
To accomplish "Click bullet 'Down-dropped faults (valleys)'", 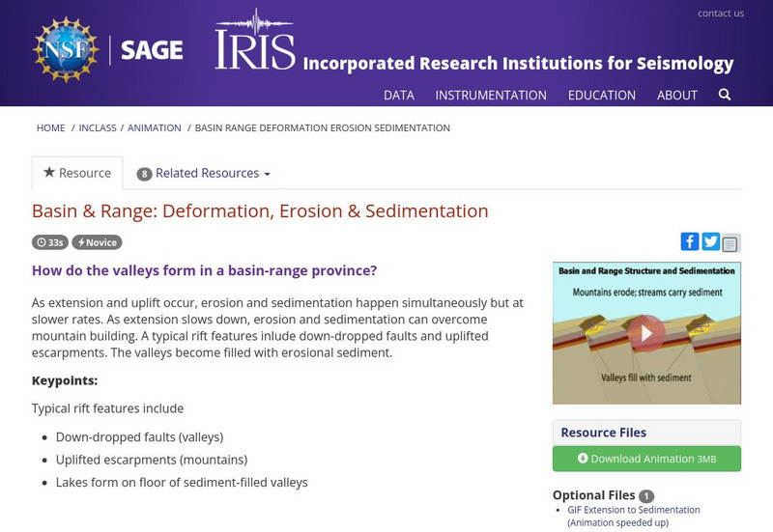I will [x=139, y=437].
